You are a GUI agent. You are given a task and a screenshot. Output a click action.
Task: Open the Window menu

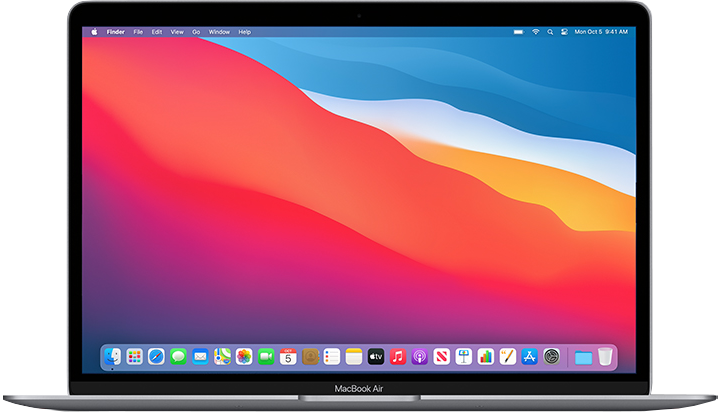tap(219, 32)
